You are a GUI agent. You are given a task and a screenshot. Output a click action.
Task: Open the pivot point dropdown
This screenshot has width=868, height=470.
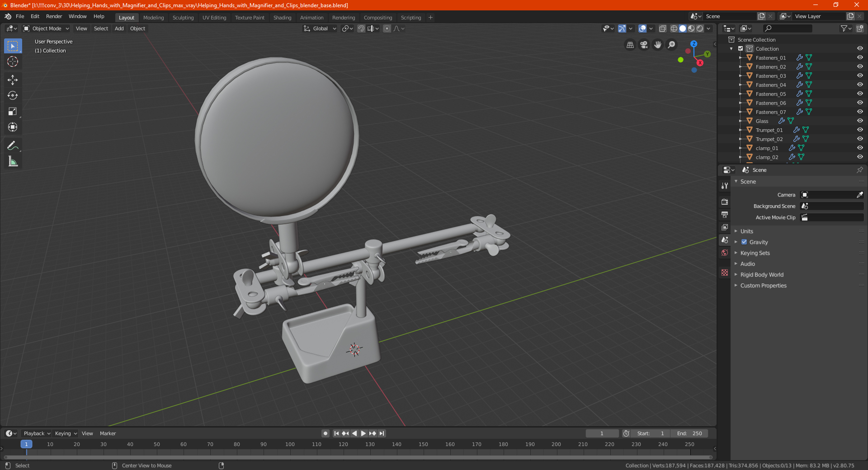[347, 28]
